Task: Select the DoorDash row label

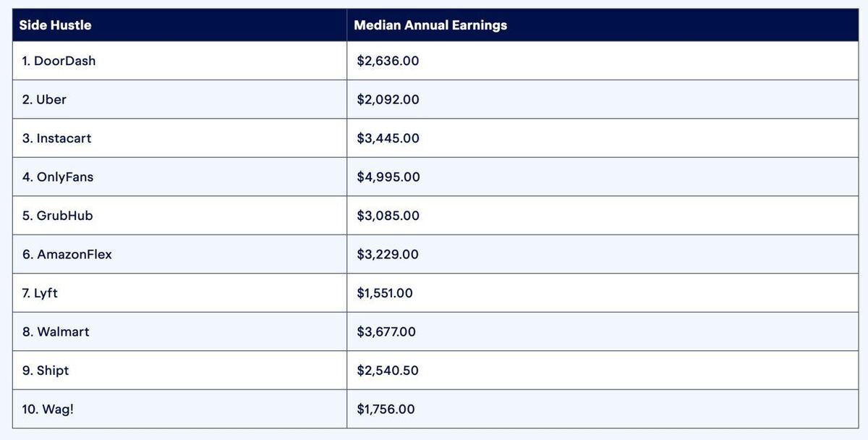Action: click(x=59, y=61)
